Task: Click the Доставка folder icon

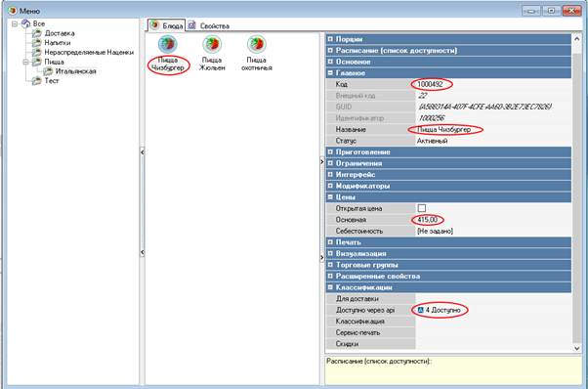Action: [x=36, y=33]
